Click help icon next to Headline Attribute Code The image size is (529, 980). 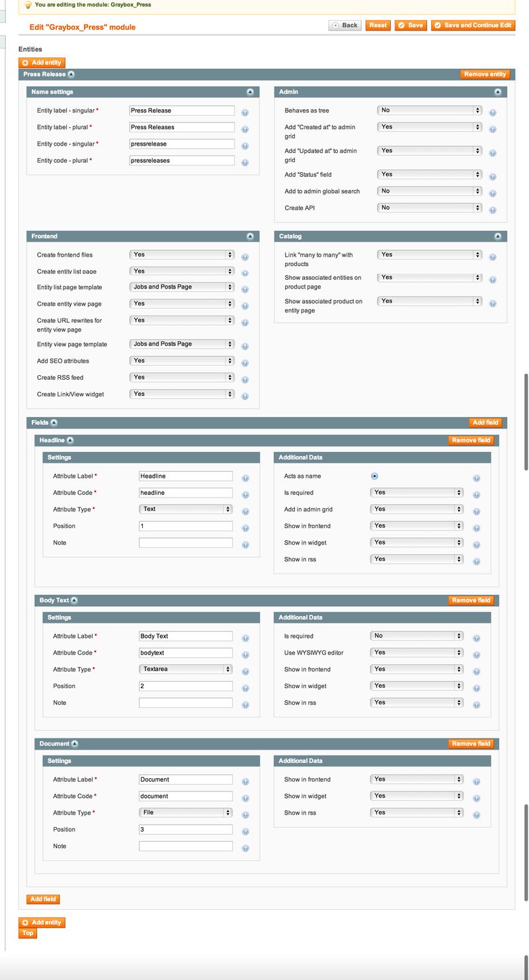point(245,495)
